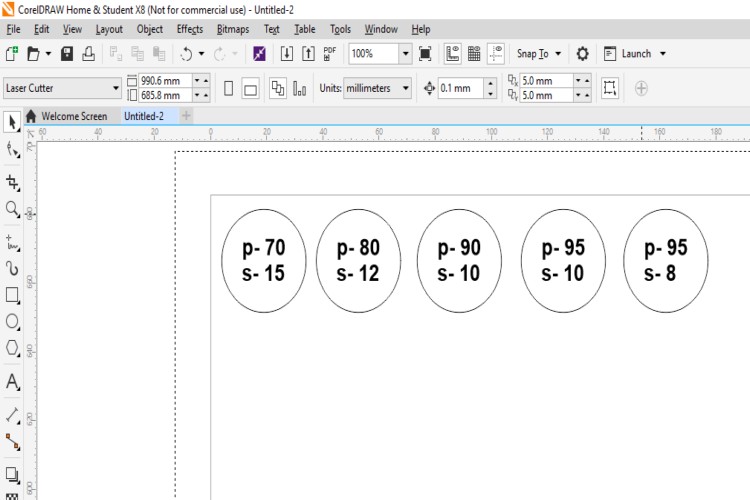Open the Text menu

(x=271, y=29)
